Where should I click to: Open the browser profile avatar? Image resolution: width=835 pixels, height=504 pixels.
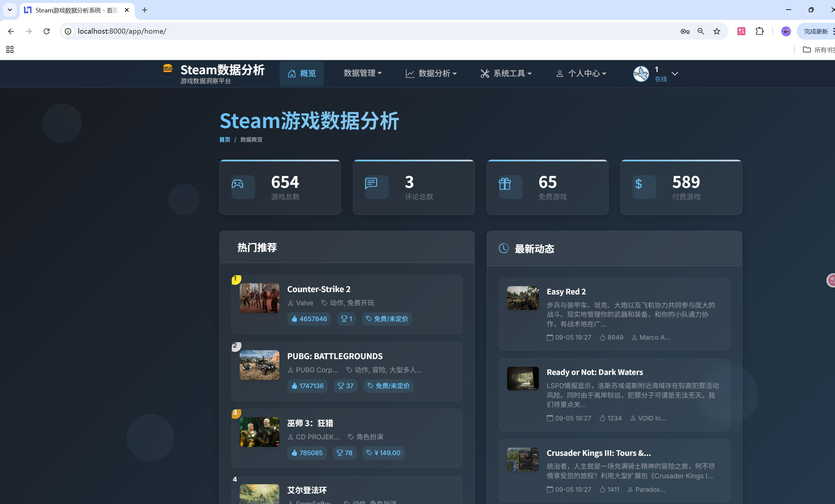pos(786,31)
